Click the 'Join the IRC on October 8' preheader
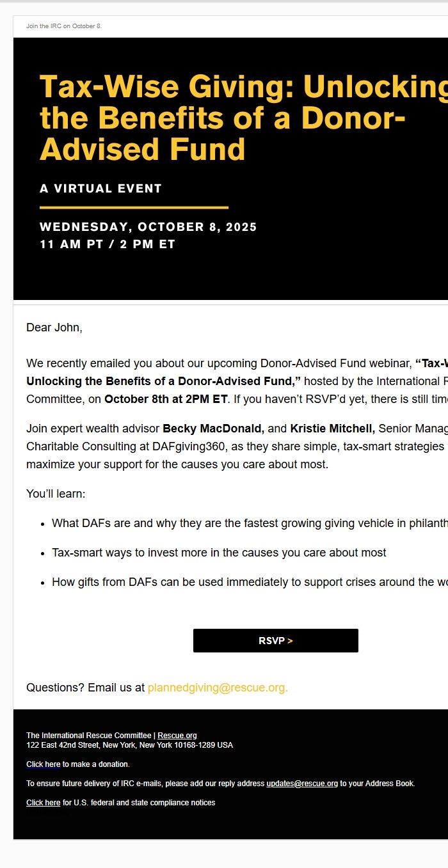The width and height of the screenshot is (448, 868). click(64, 26)
